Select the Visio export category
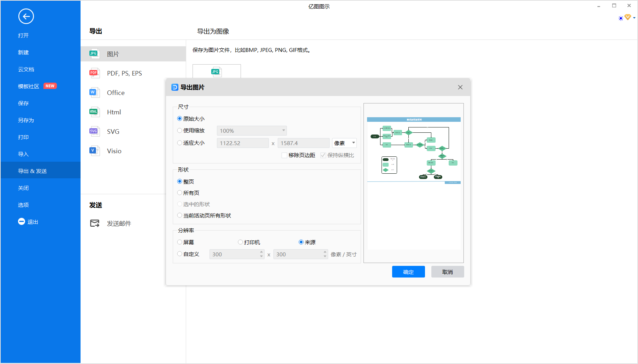 [x=133, y=151]
